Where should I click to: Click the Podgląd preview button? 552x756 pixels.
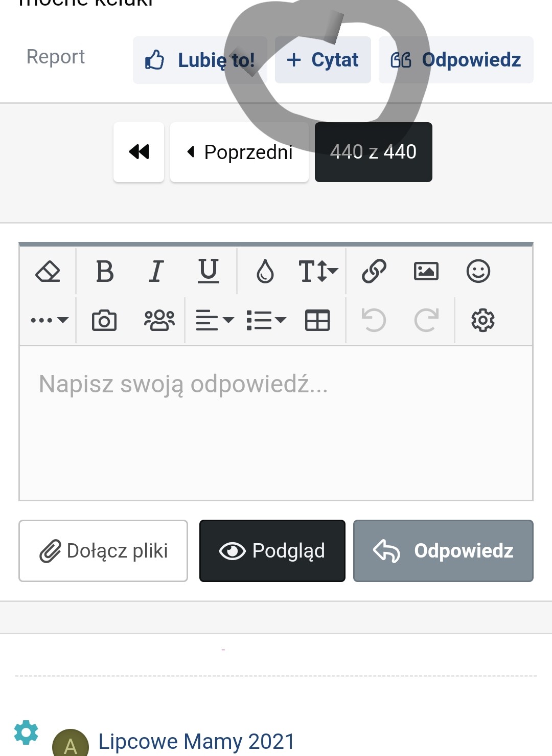[x=272, y=551]
